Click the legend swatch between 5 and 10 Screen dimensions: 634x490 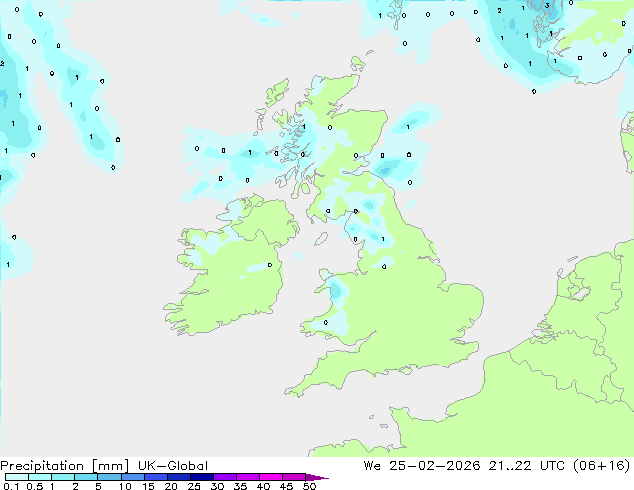coord(110,477)
